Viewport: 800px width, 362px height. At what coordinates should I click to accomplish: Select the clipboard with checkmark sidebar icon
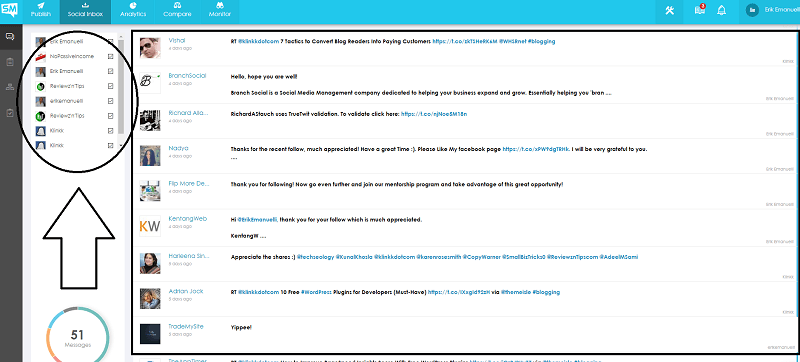(x=10, y=112)
